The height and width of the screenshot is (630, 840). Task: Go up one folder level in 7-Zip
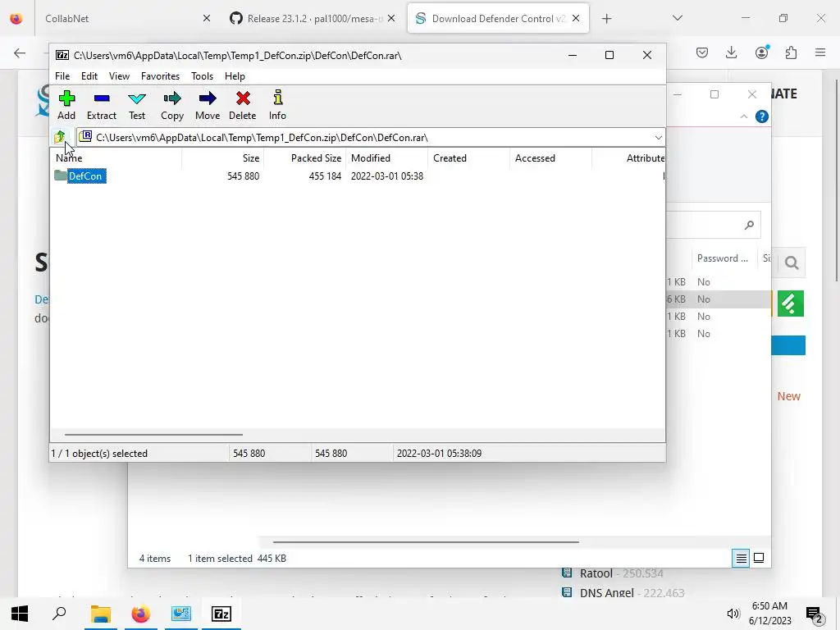pos(59,137)
